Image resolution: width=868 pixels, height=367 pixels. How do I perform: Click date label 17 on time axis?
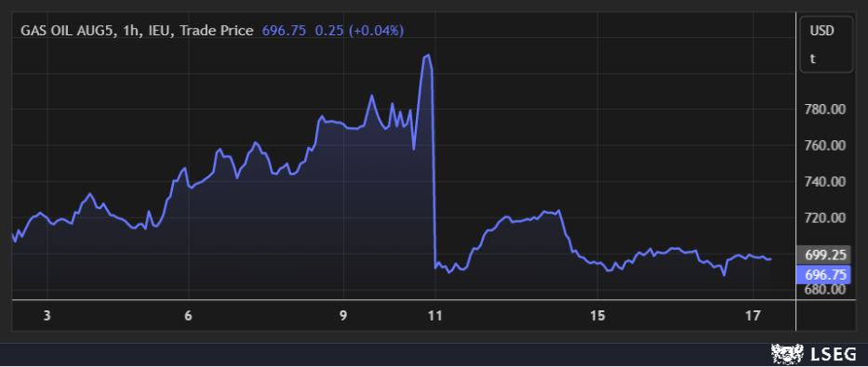(753, 316)
